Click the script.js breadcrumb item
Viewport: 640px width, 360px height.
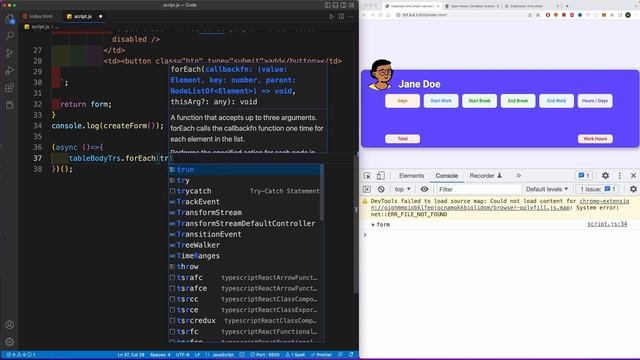click(37, 27)
